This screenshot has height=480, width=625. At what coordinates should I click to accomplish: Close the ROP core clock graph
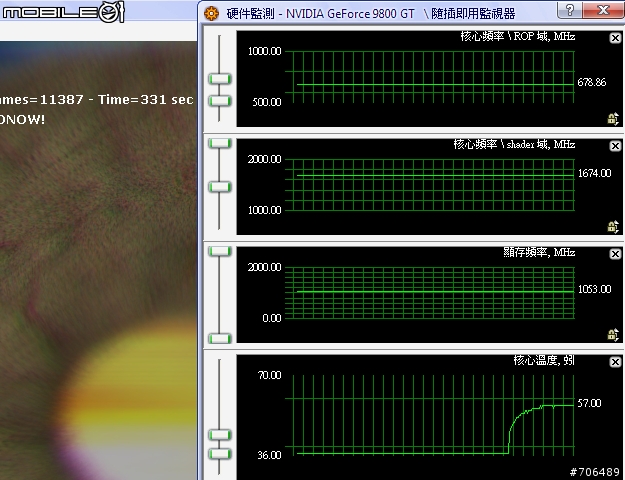[x=615, y=38]
